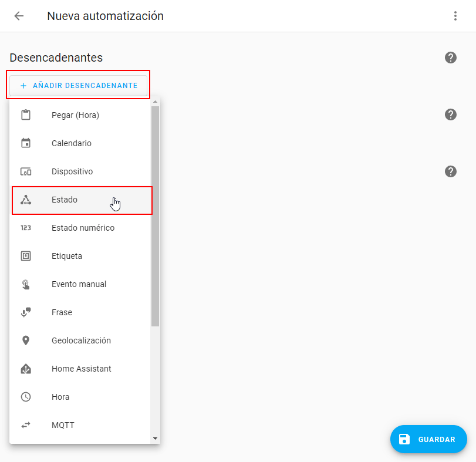Open the three-dot overflow menu
This screenshot has height=462, width=476.
[455, 16]
